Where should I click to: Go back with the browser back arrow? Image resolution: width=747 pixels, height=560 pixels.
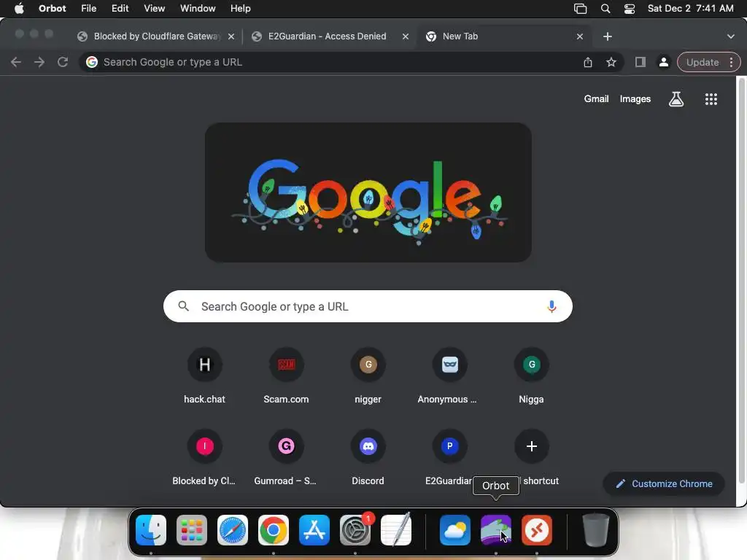pos(16,62)
